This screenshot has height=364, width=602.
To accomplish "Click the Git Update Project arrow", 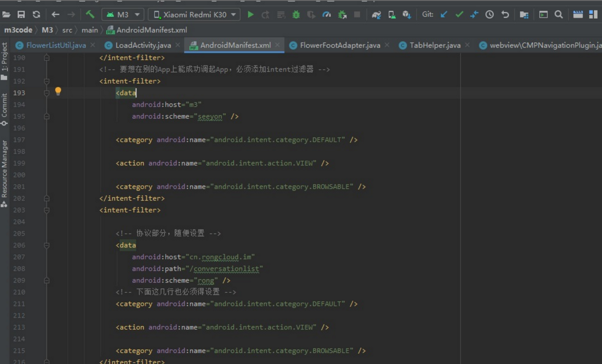I will [444, 15].
